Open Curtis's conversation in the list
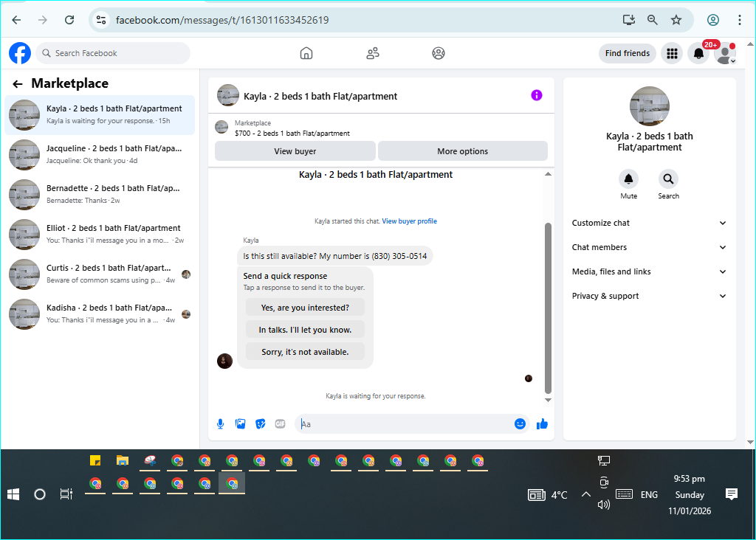Image resolution: width=756 pixels, height=540 pixels. 100,274
